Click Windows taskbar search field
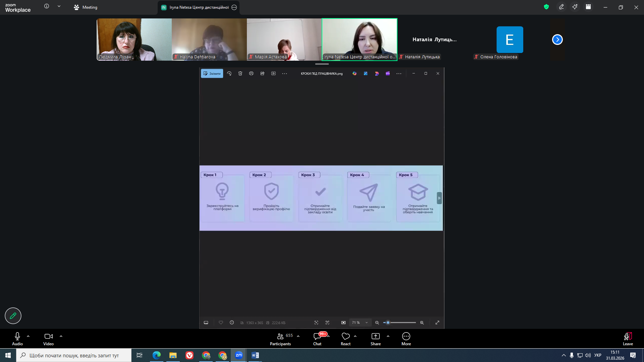This screenshot has width=644, height=362. click(x=74, y=355)
